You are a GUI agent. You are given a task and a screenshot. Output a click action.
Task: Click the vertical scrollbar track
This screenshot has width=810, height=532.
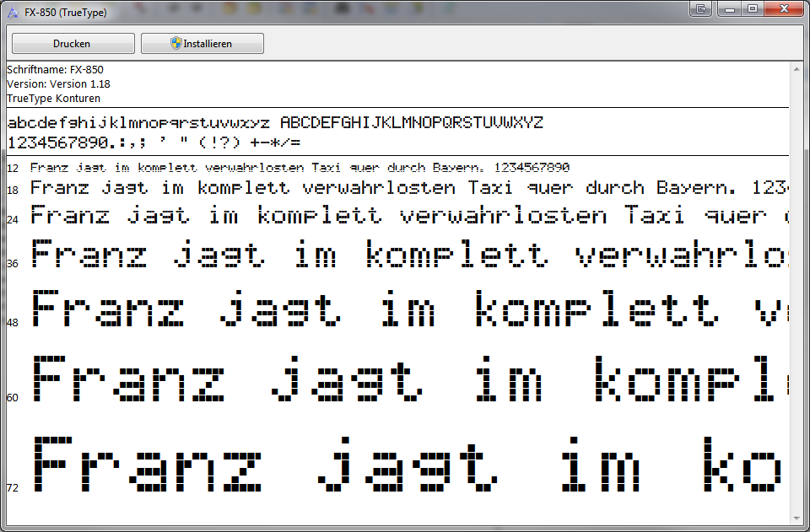[796, 293]
